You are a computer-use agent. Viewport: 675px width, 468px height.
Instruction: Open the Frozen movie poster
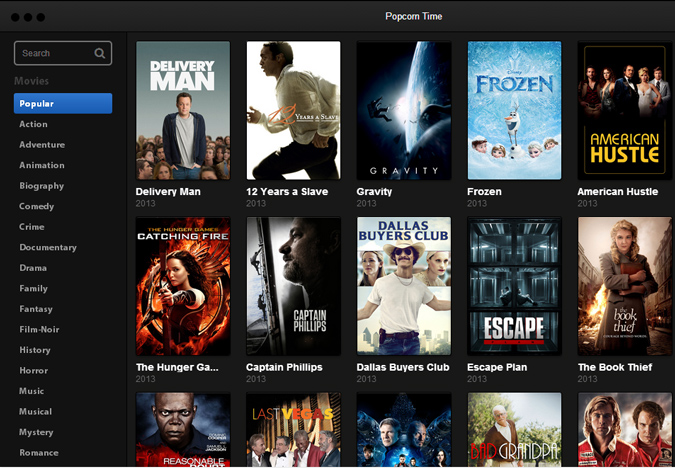(514, 110)
